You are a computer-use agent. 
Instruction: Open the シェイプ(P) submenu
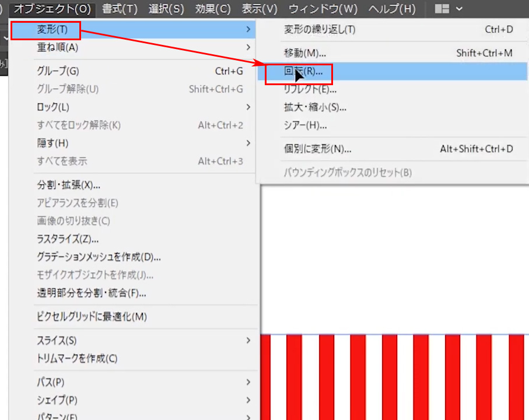[x=132, y=400]
